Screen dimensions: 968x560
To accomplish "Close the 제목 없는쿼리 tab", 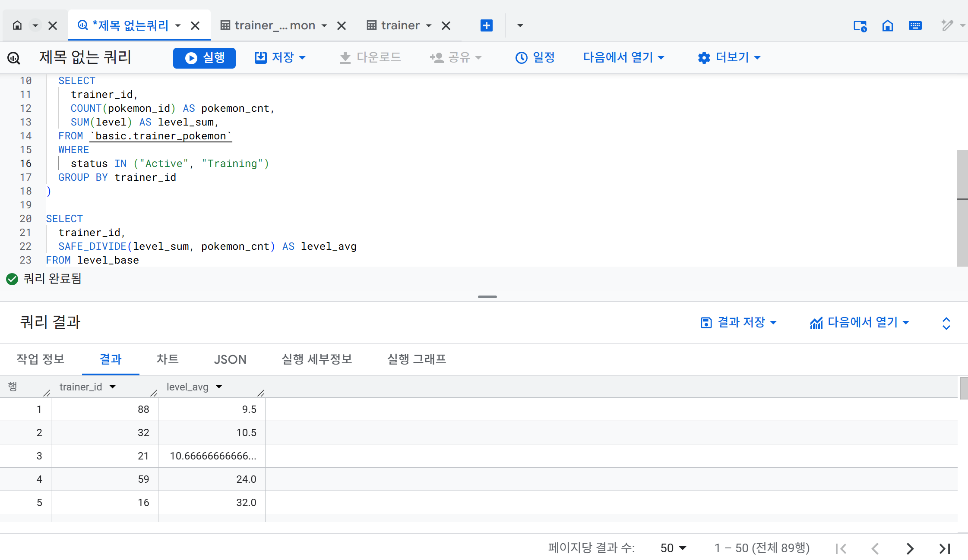I will [195, 26].
